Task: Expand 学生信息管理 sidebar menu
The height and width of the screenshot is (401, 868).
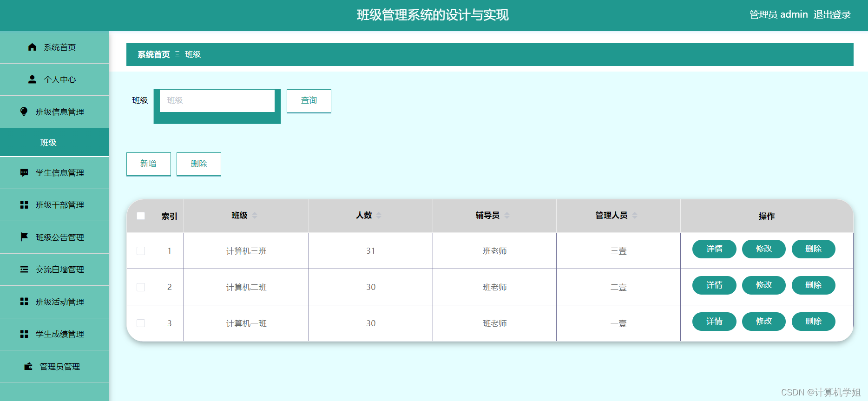Action: pos(54,173)
